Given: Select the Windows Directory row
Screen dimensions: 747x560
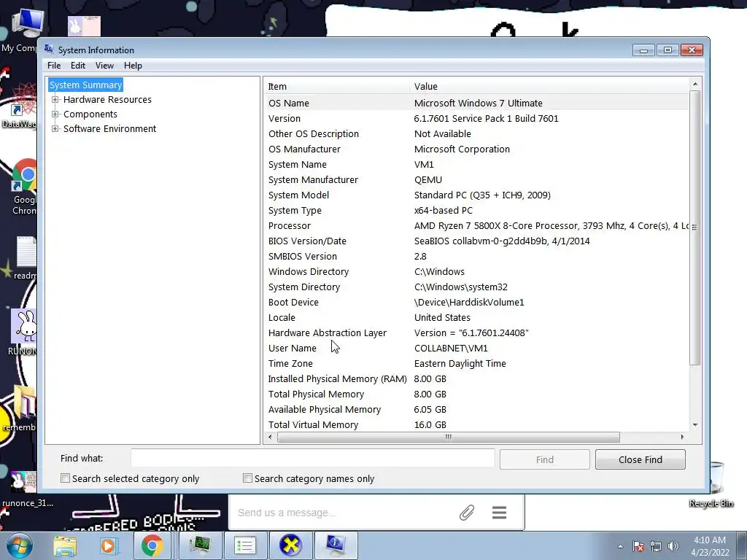Looking at the screenshot, I should tap(476, 271).
